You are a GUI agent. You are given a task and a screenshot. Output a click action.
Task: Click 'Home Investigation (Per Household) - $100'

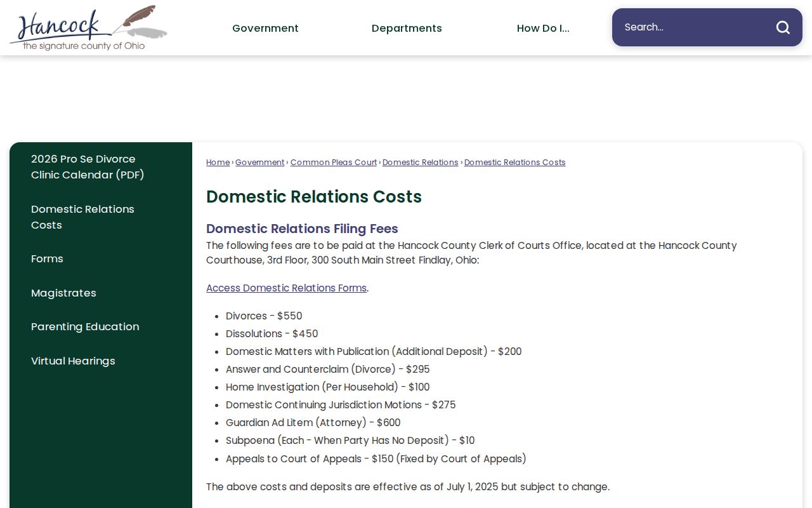coord(327,387)
